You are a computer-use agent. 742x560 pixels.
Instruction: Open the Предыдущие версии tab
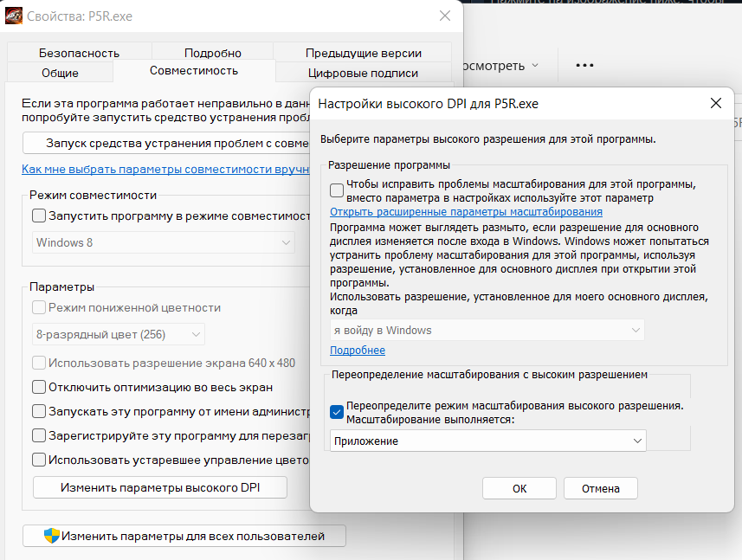363,53
